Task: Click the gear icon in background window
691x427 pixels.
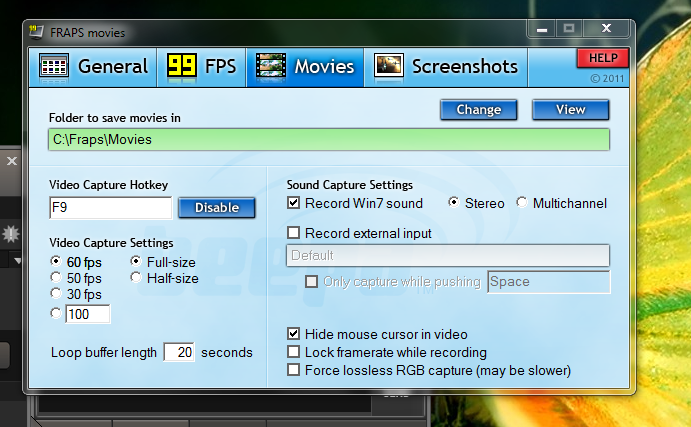Action: coord(10,234)
